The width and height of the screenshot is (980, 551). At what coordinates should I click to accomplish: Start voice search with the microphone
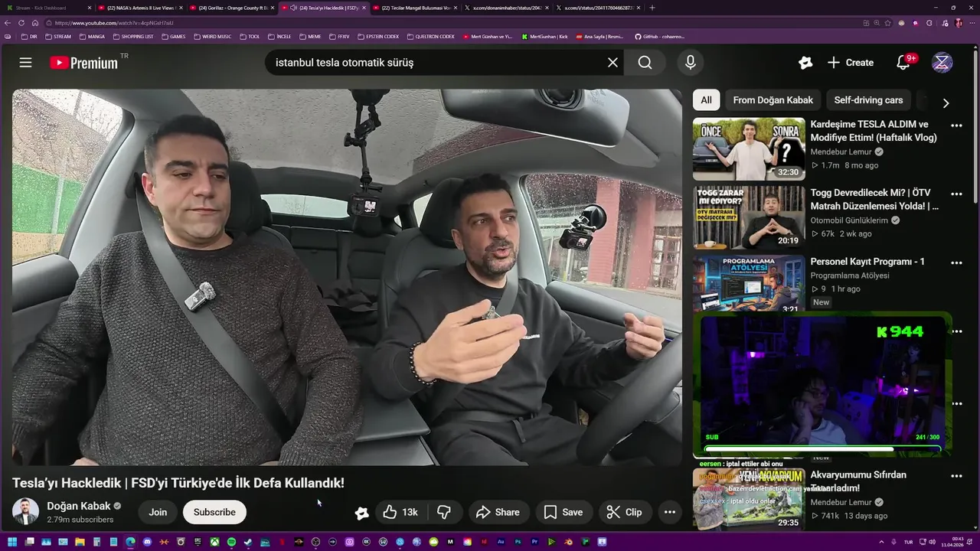coord(691,63)
